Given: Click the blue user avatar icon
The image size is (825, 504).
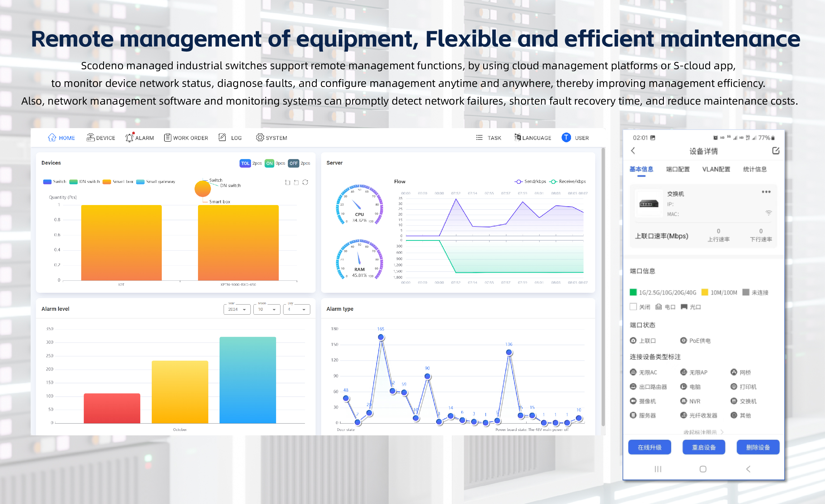Looking at the screenshot, I should point(566,138).
